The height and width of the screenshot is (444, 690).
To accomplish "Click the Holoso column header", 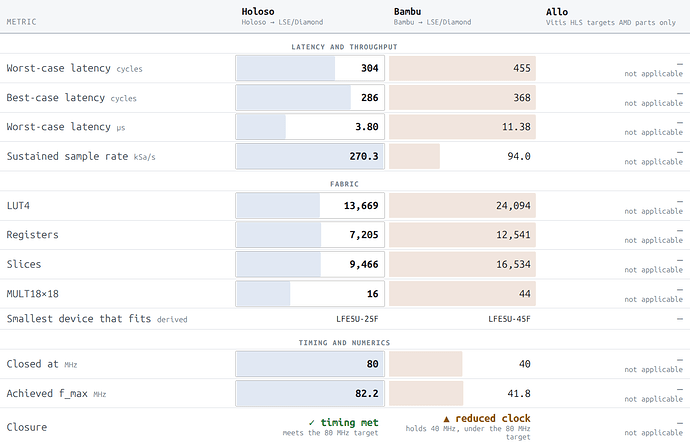I will pos(258,12).
